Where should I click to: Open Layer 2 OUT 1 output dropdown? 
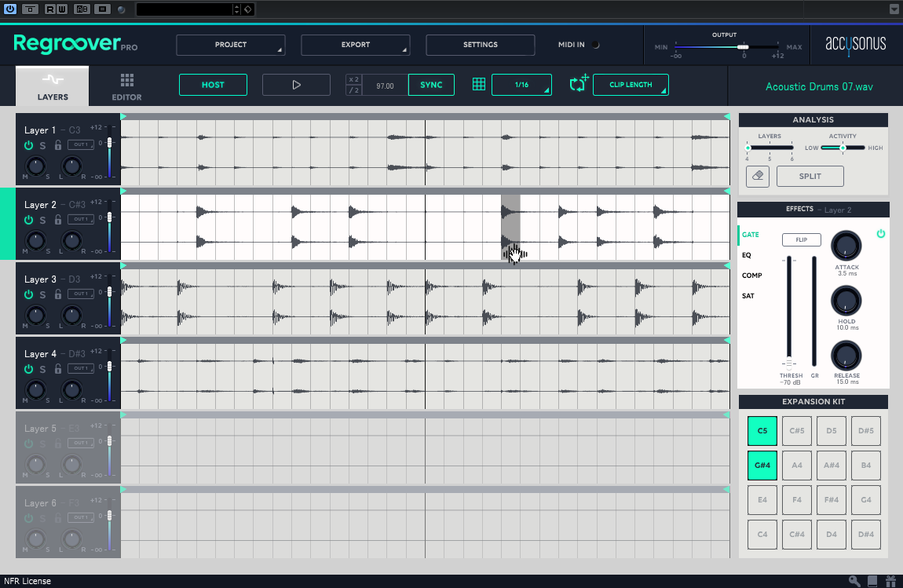(81, 219)
